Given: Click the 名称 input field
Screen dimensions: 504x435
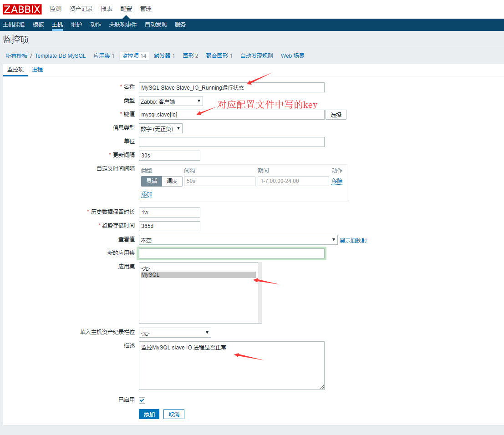Looking at the screenshot, I should click(231, 87).
